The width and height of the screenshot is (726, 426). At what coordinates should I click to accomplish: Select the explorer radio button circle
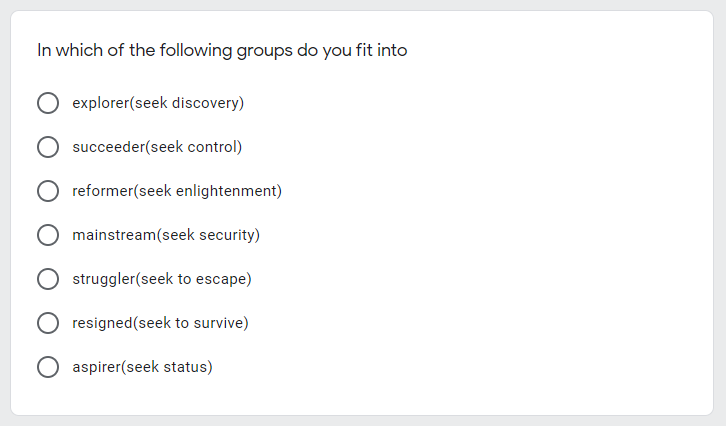[48, 103]
